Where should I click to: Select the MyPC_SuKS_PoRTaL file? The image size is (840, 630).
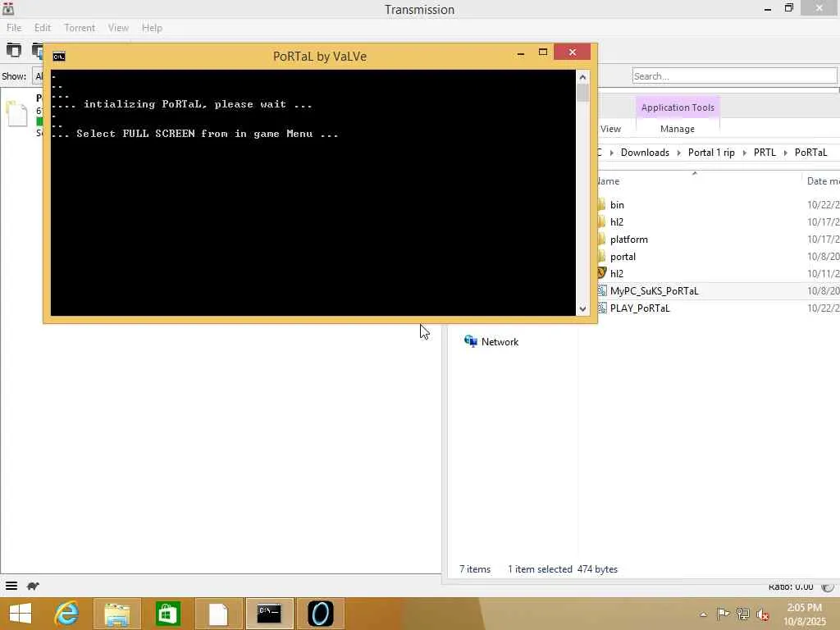coord(654,291)
